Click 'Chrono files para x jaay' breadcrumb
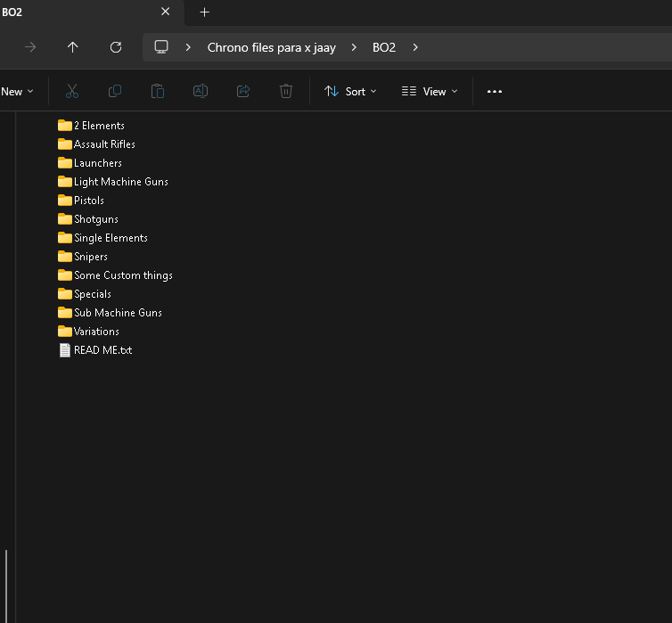The width and height of the screenshot is (672, 623). point(272,47)
